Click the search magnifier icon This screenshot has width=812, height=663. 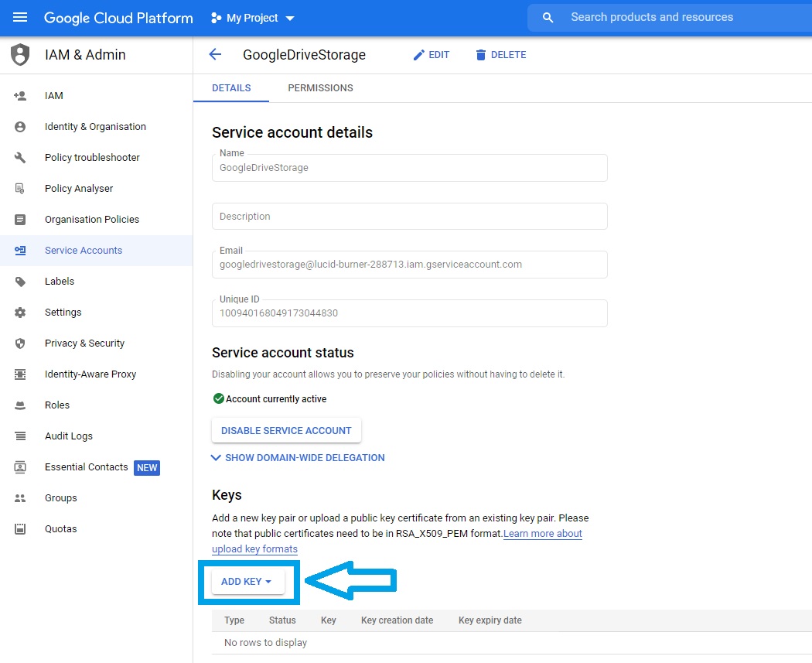point(548,18)
